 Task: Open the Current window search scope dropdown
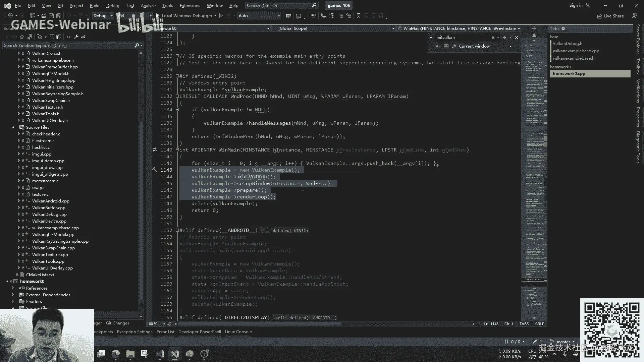(x=510, y=46)
